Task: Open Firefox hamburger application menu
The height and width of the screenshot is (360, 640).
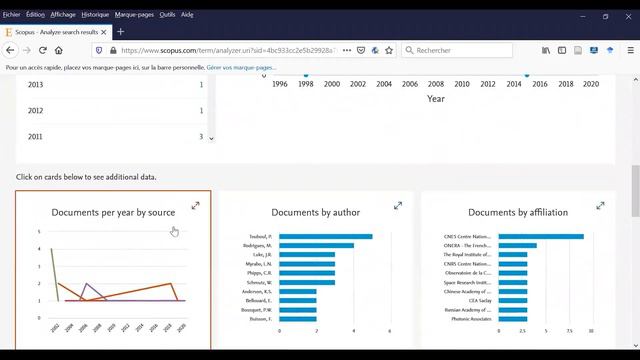Action: 630,50
